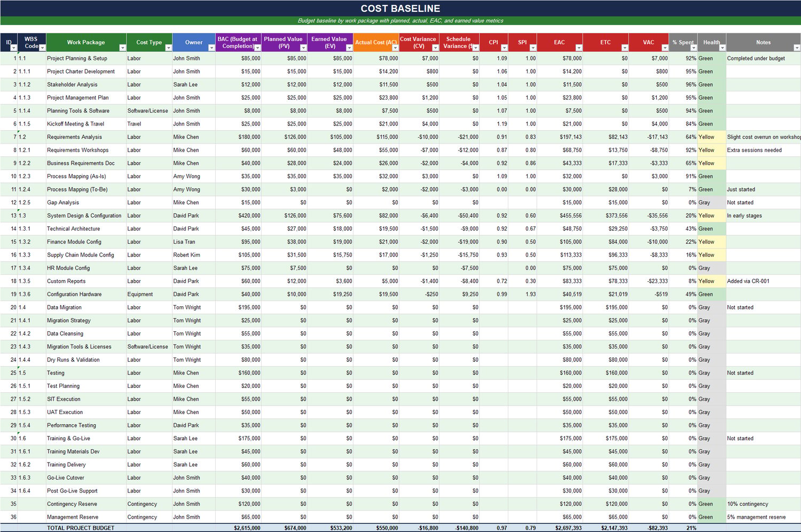The image size is (801, 532).
Task: Select the 'Custom Reports' cell
Action: point(86,281)
